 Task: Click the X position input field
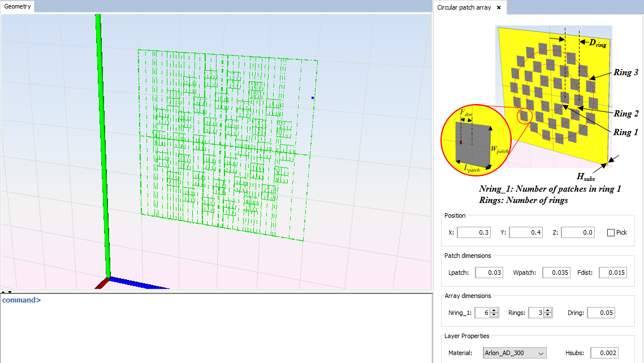[473, 232]
